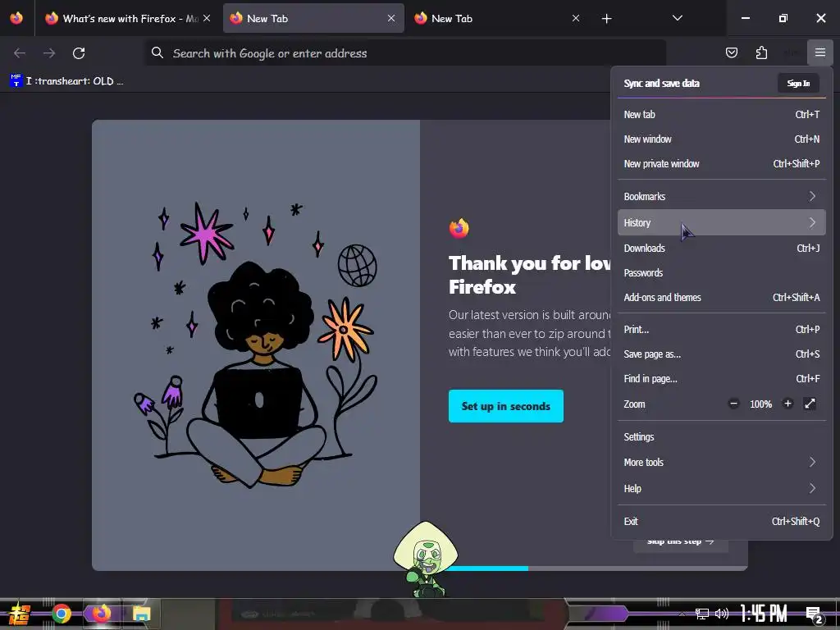Expand the More tools submenu
This screenshot has width=840, height=630.
722,462
